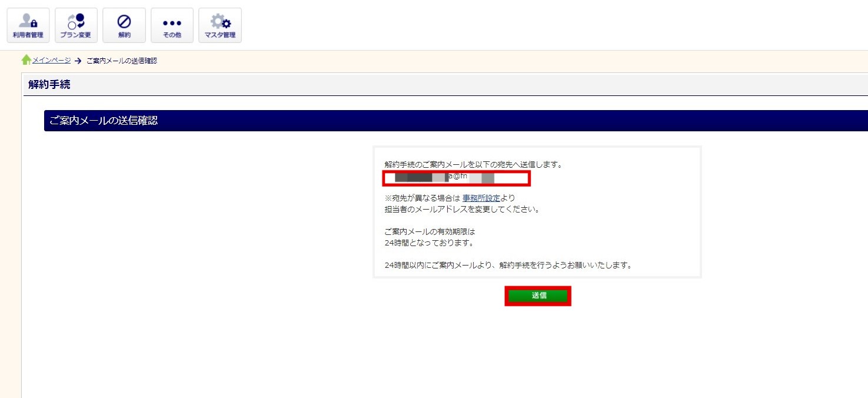Click text 解約手続のご案内メールを以下の宛先へ送信します
Screen dimensions: 868x398
[474, 165]
